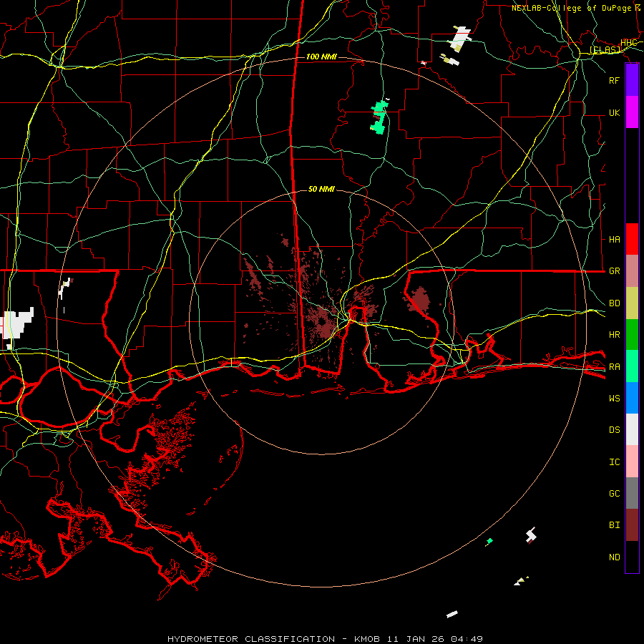Screen dimensions: 644x644
Task: Click the 11 JAN 26 date in footer
Action: click(x=415, y=639)
